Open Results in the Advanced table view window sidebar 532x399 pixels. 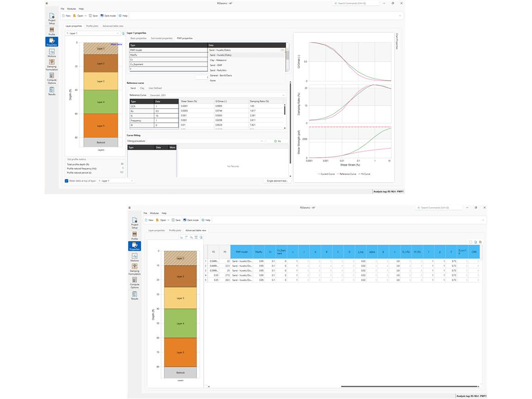click(134, 295)
